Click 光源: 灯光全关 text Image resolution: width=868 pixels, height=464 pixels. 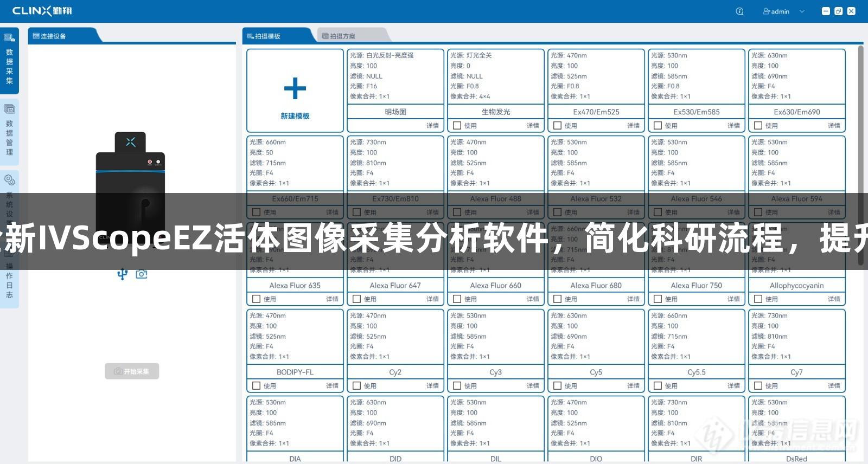click(471, 55)
